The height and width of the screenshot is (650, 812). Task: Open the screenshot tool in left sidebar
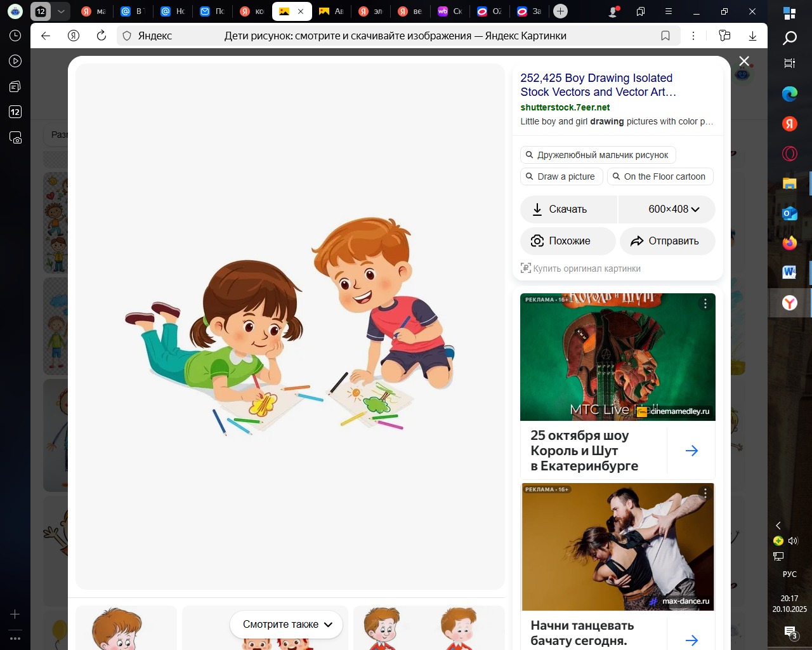tap(15, 137)
